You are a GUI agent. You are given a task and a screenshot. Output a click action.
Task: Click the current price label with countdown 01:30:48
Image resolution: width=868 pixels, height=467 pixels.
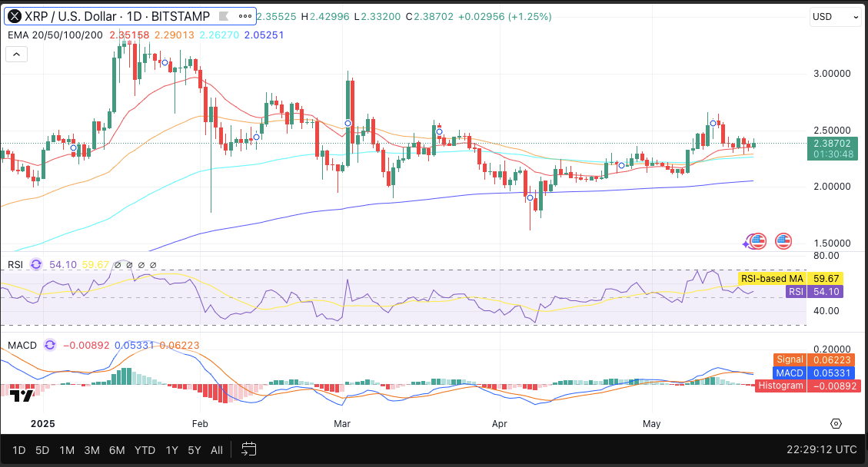click(833, 148)
